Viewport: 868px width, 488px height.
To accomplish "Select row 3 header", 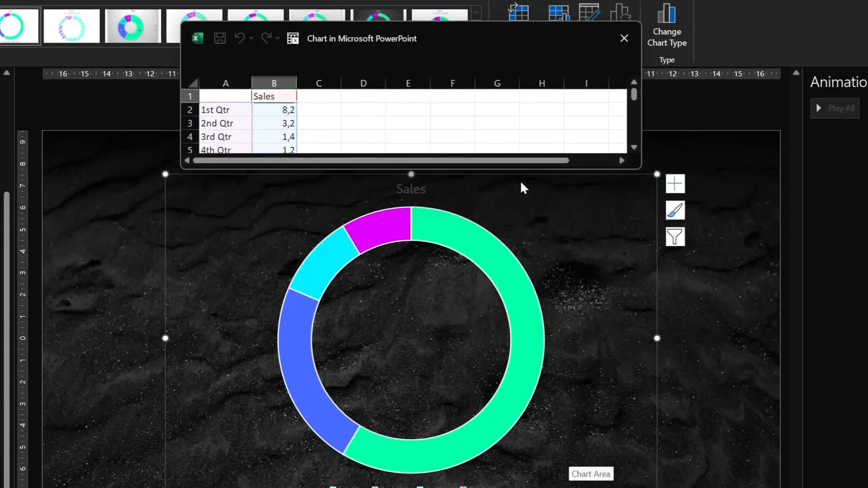I will (x=190, y=123).
